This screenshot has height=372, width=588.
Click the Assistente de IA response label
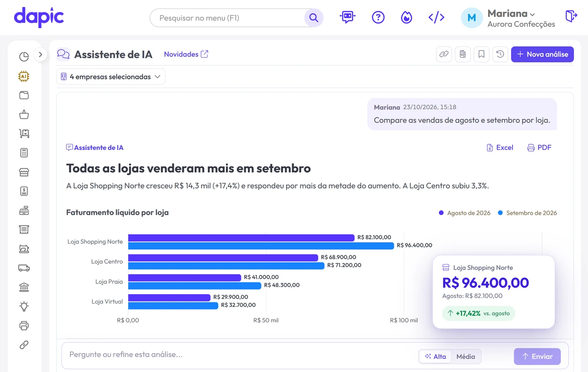95,148
